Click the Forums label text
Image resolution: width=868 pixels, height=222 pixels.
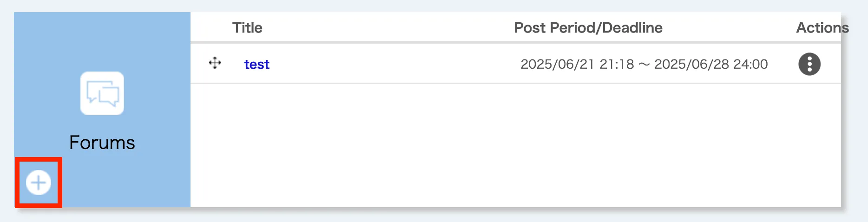(102, 143)
